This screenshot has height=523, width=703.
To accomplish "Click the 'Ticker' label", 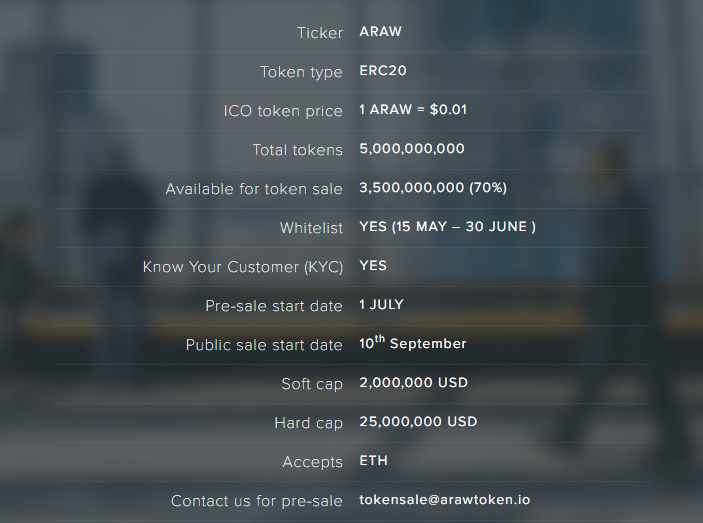I will pos(320,33).
